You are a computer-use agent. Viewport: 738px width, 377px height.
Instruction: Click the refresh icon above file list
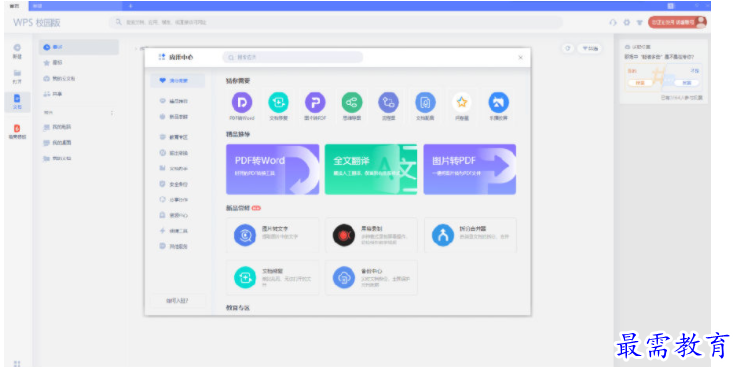[x=568, y=48]
